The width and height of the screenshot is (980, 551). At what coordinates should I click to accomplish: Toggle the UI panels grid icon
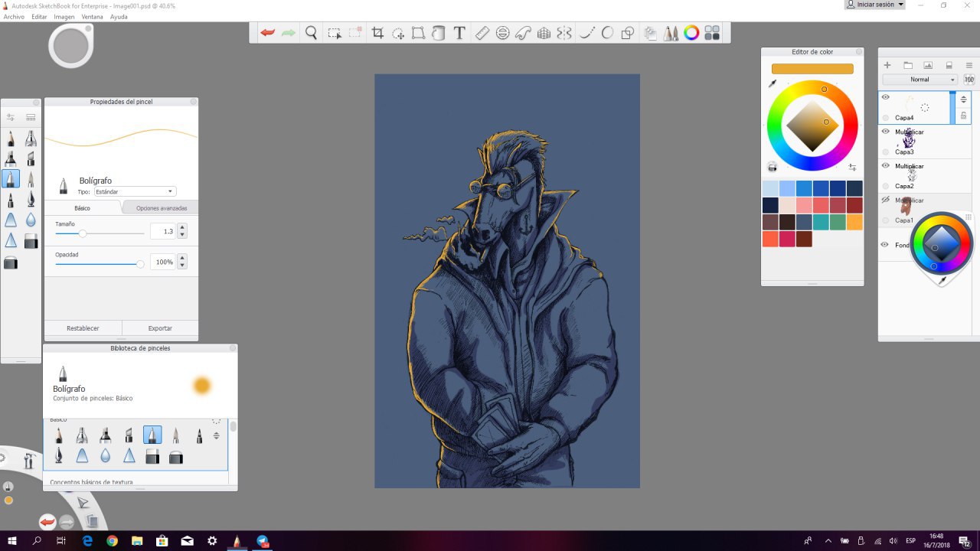(712, 33)
